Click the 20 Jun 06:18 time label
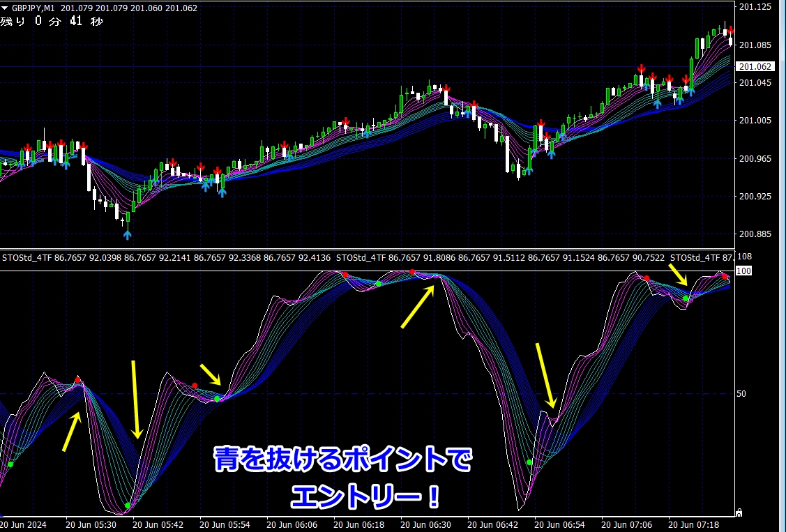Image resolution: width=786 pixels, height=532 pixels. coord(360,523)
